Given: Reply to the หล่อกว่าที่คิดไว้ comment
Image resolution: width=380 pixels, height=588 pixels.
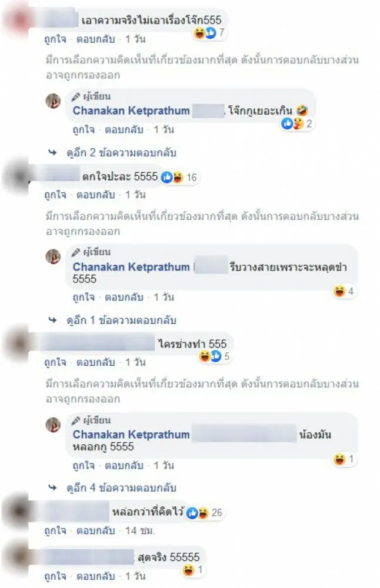Looking at the screenshot, I should point(96,530).
